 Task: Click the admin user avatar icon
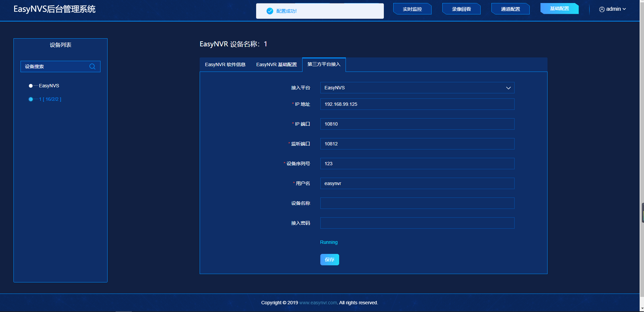[602, 9]
